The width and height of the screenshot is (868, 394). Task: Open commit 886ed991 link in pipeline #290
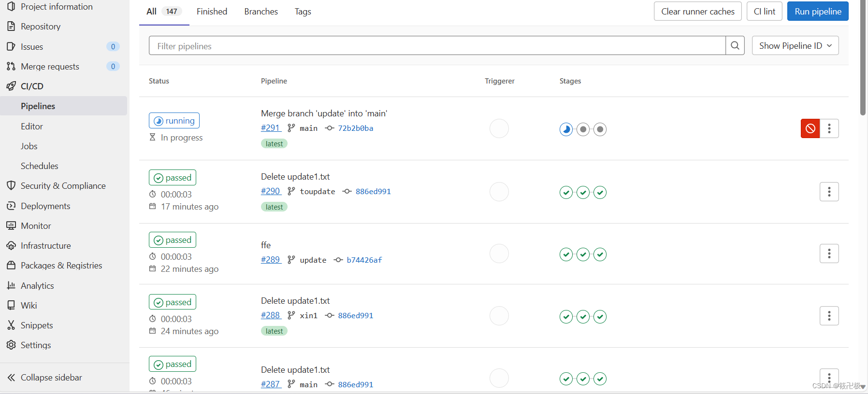[373, 192]
